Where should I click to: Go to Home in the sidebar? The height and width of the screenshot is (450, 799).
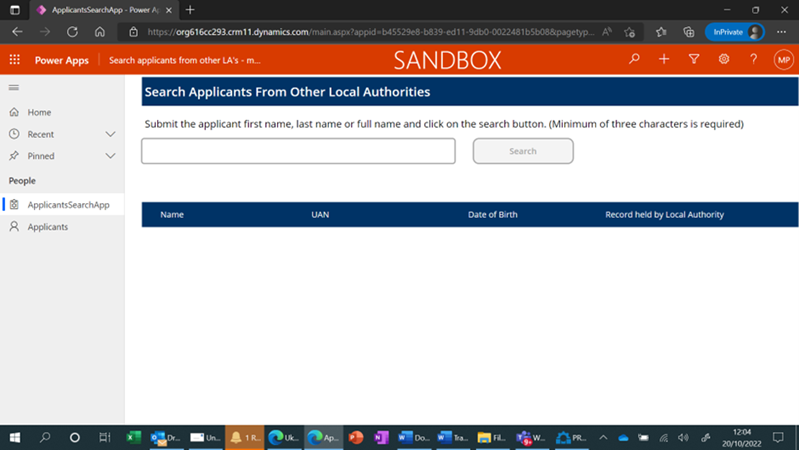[40, 112]
